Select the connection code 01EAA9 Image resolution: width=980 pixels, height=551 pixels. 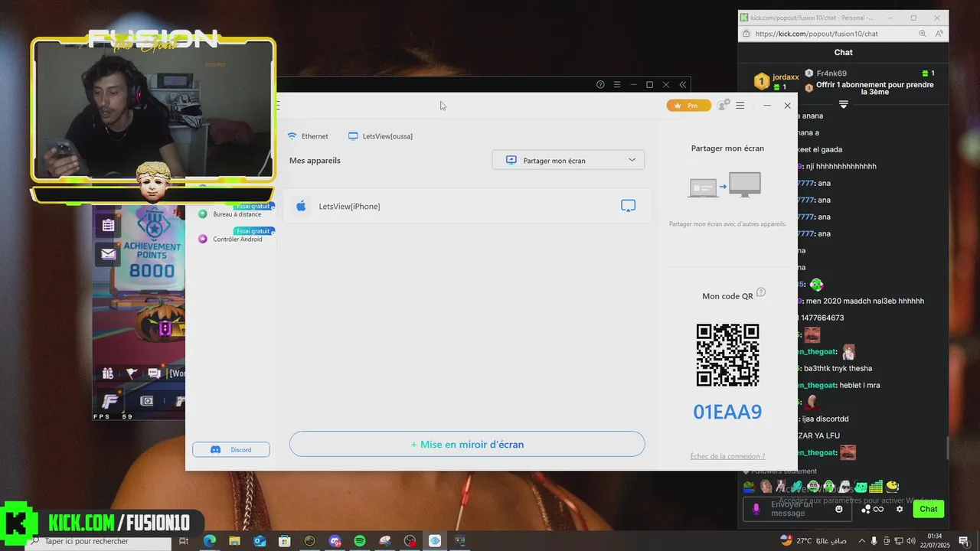727,412
